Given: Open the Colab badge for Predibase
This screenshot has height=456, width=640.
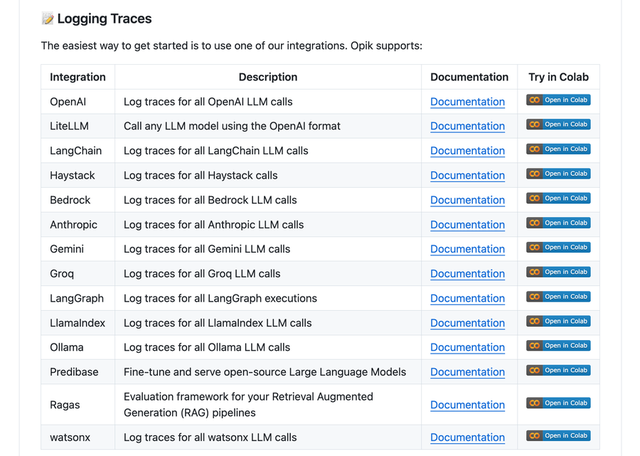Looking at the screenshot, I should 558,370.
